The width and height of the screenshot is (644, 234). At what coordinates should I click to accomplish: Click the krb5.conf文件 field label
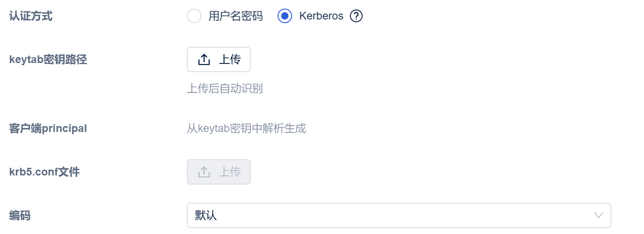44,172
